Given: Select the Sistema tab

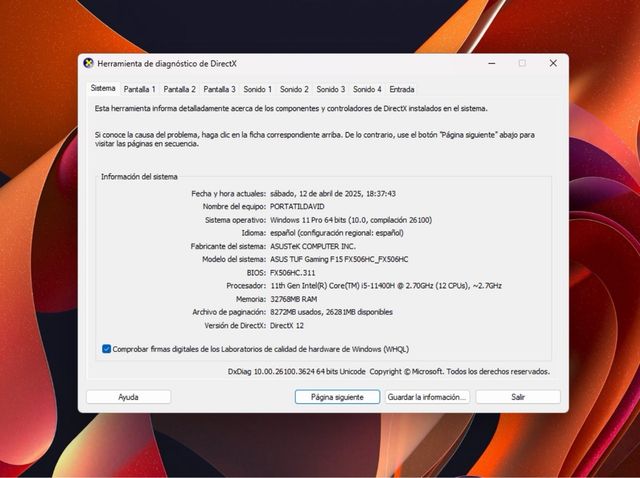Looking at the screenshot, I should pos(103,88).
